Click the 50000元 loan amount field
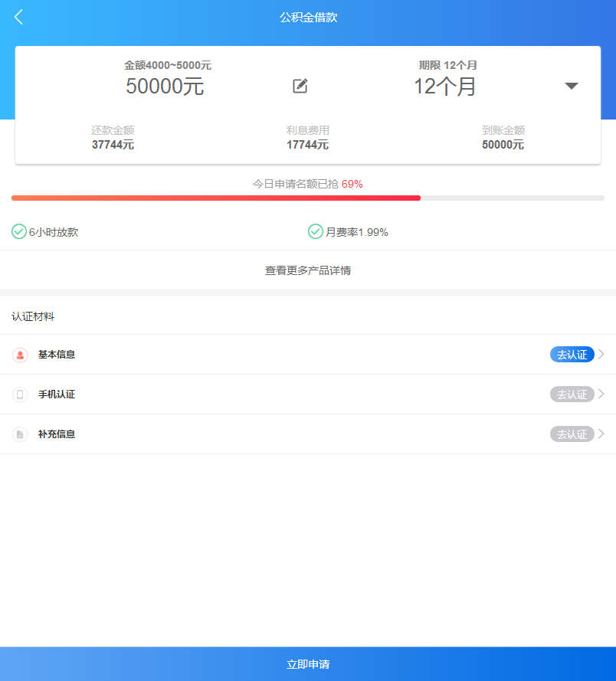This screenshot has width=616, height=681. 165,87
